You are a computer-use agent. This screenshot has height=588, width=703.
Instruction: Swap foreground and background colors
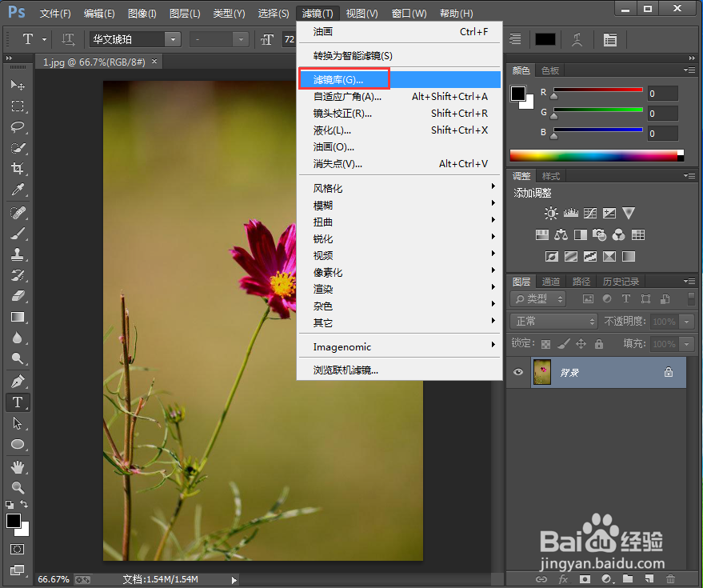pos(24,504)
